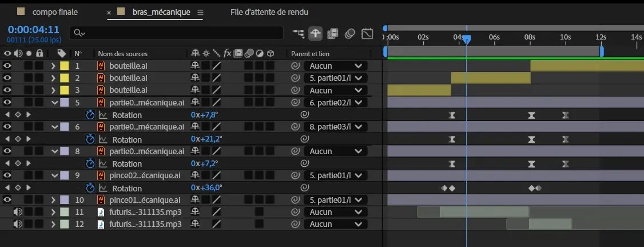Enable frame blending for the composition
The width and height of the screenshot is (644, 247).
click(x=333, y=33)
